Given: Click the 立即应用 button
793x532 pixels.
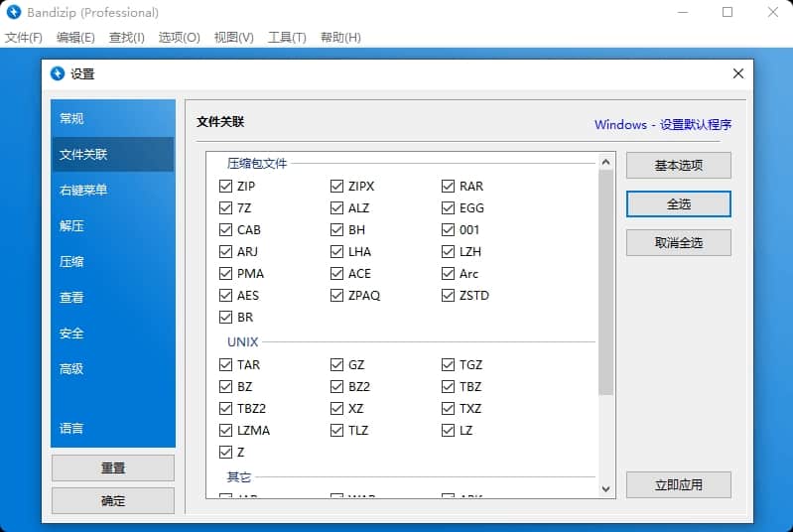Looking at the screenshot, I should click(678, 485).
